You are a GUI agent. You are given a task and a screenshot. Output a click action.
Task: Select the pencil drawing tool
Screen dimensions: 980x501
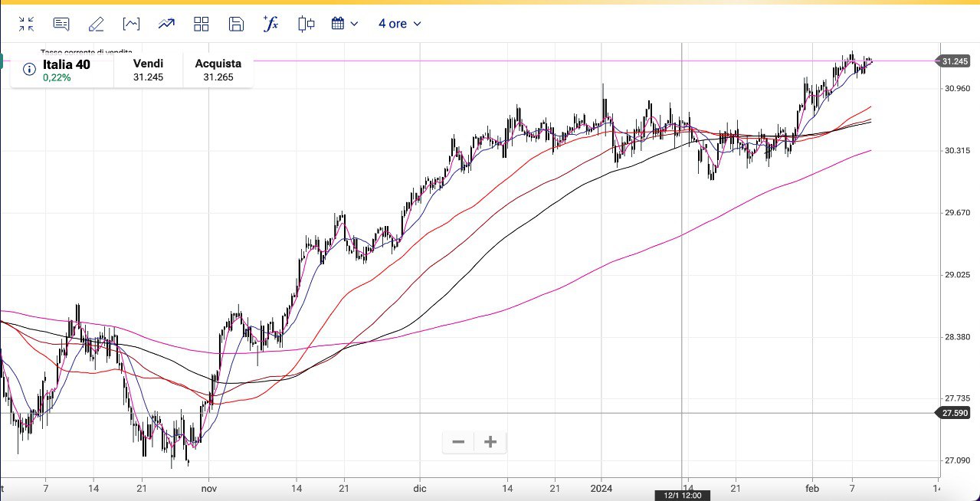coord(96,24)
